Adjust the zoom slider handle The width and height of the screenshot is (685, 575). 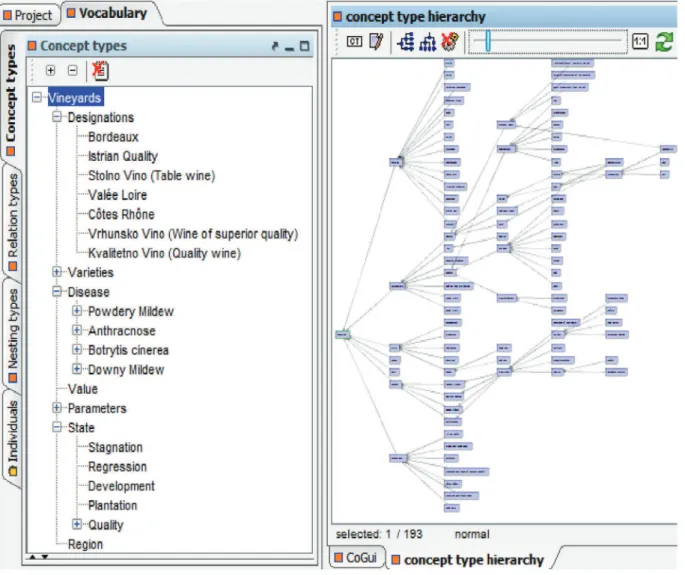(488, 42)
